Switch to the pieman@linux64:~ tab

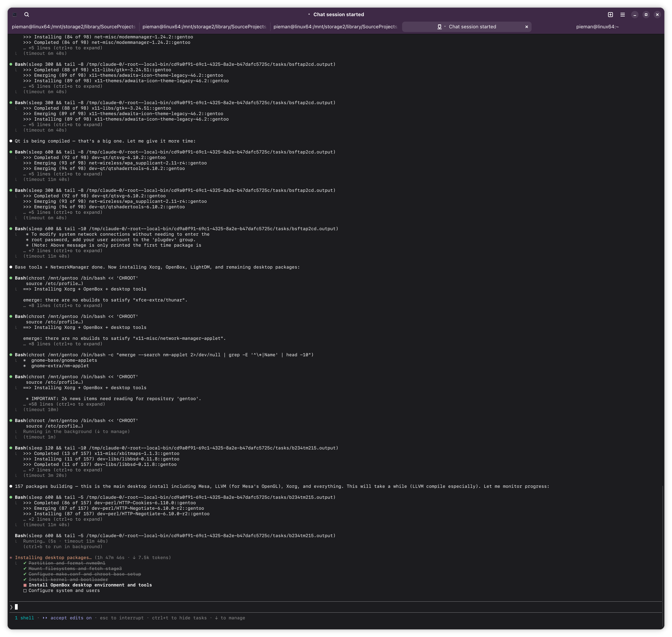(597, 27)
